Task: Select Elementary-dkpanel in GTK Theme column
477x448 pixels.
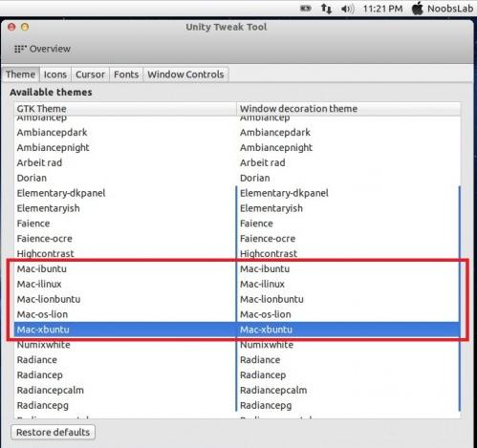Action: coord(125,193)
